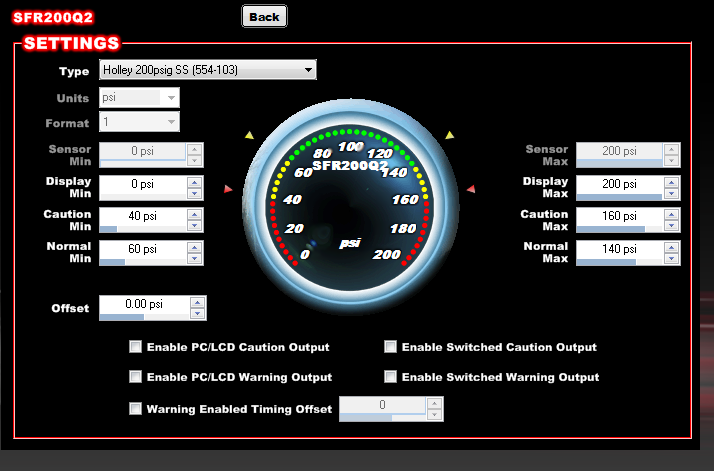Decrease Normal Max with down arrow
Image resolution: width=714 pixels, height=471 pixels.
coord(671,257)
